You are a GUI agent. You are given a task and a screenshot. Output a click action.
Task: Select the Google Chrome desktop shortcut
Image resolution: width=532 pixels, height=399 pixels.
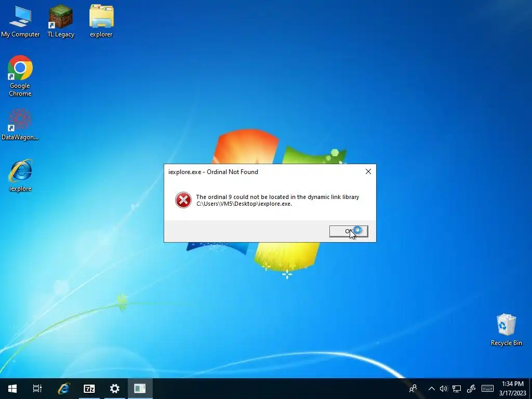tap(20, 76)
